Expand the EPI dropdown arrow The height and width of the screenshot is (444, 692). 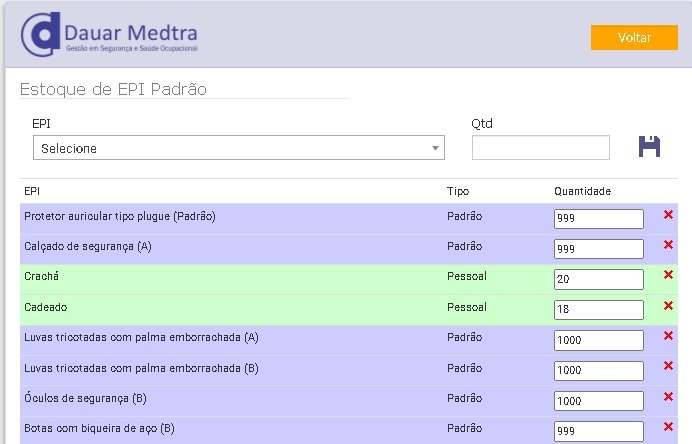pyautogui.click(x=435, y=148)
